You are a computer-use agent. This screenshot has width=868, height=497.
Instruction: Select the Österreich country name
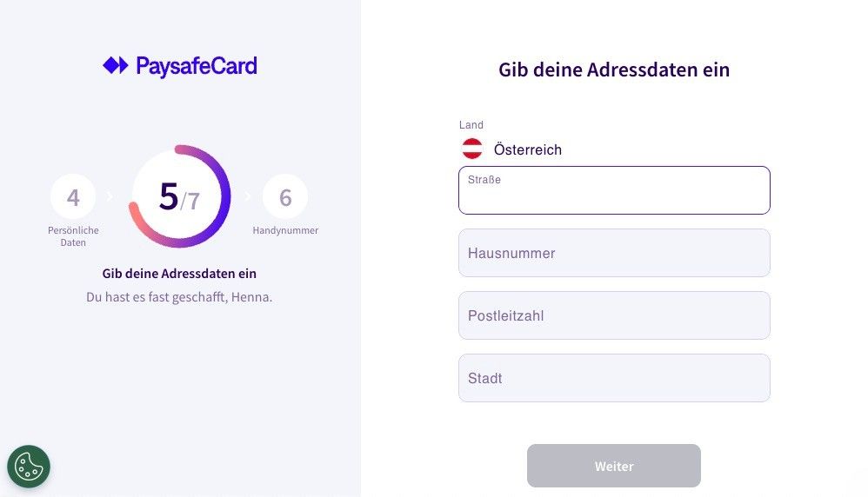(x=527, y=149)
